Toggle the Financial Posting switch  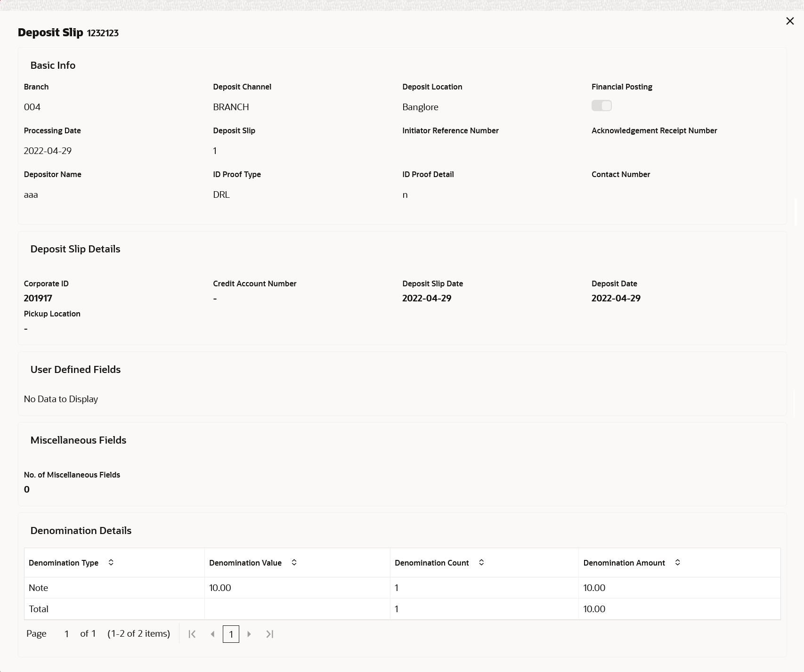point(601,105)
